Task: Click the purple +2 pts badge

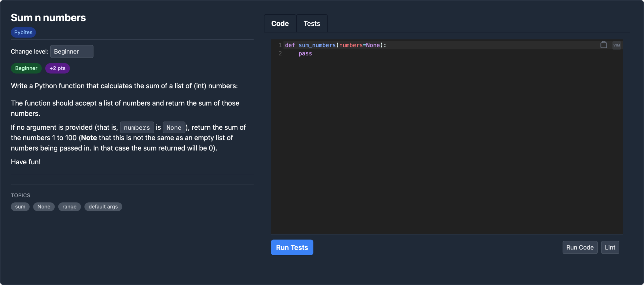Action: (57, 68)
